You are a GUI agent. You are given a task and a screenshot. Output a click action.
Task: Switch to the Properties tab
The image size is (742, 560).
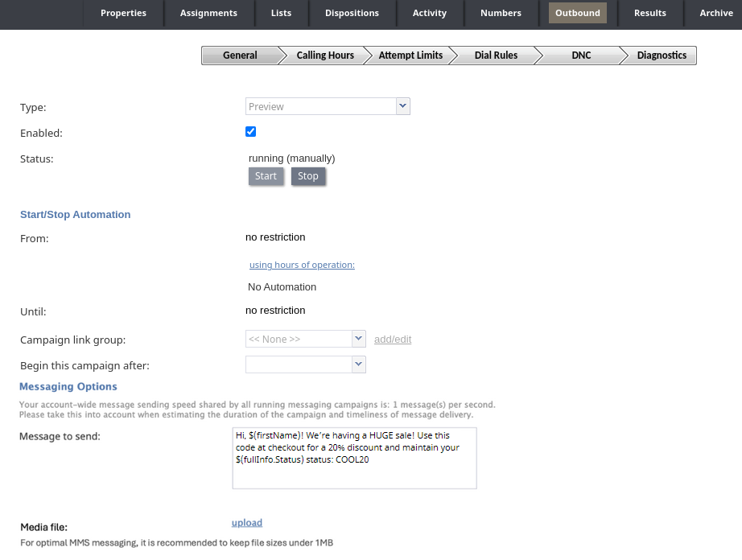tap(123, 13)
